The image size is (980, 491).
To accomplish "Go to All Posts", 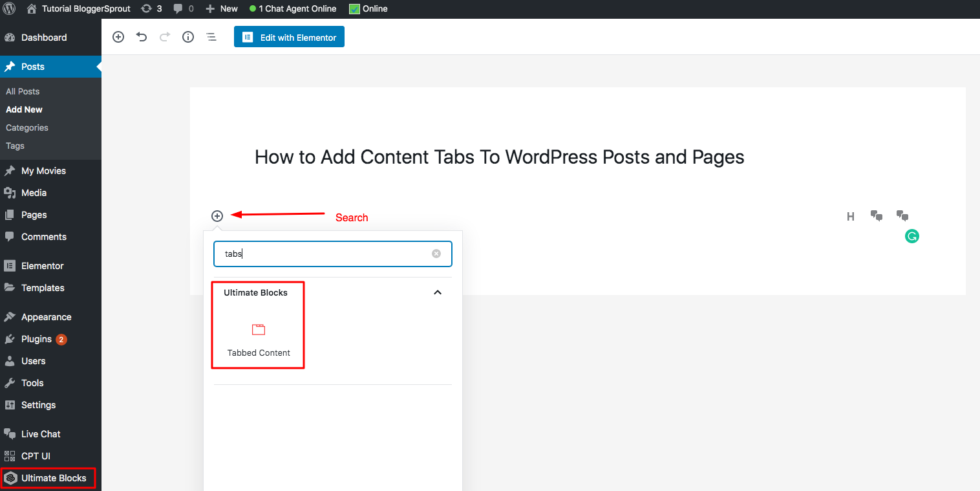I will click(23, 91).
